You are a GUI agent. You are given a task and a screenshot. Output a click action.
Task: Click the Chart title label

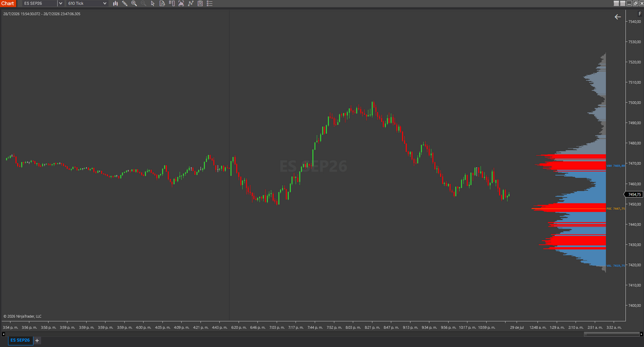[8, 3]
